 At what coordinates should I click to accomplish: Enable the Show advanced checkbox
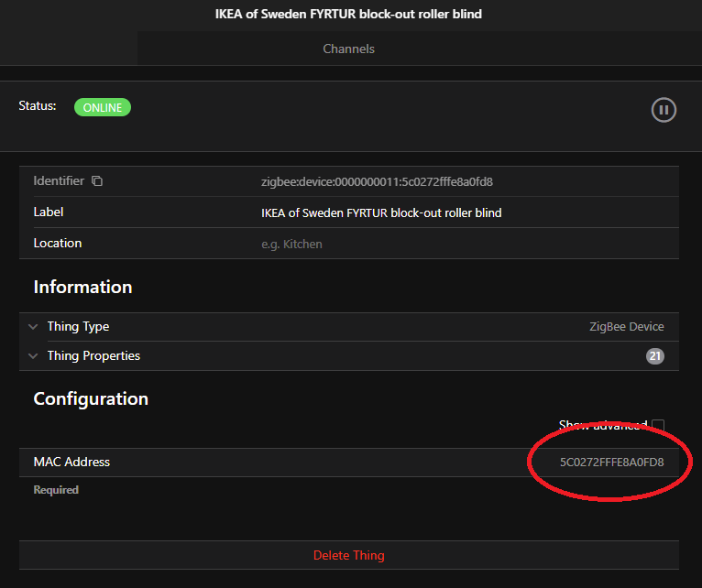tap(658, 425)
